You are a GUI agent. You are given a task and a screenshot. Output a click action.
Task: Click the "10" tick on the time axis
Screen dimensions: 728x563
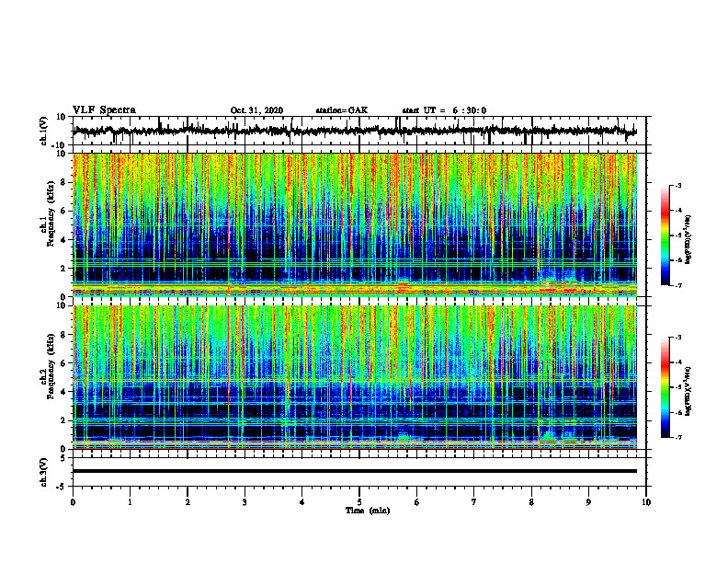(646, 502)
